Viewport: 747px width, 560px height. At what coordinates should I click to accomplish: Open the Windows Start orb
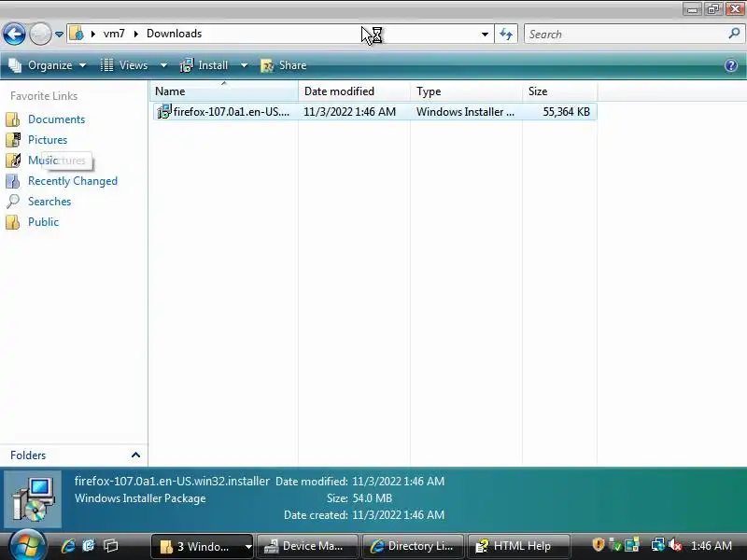(27, 546)
